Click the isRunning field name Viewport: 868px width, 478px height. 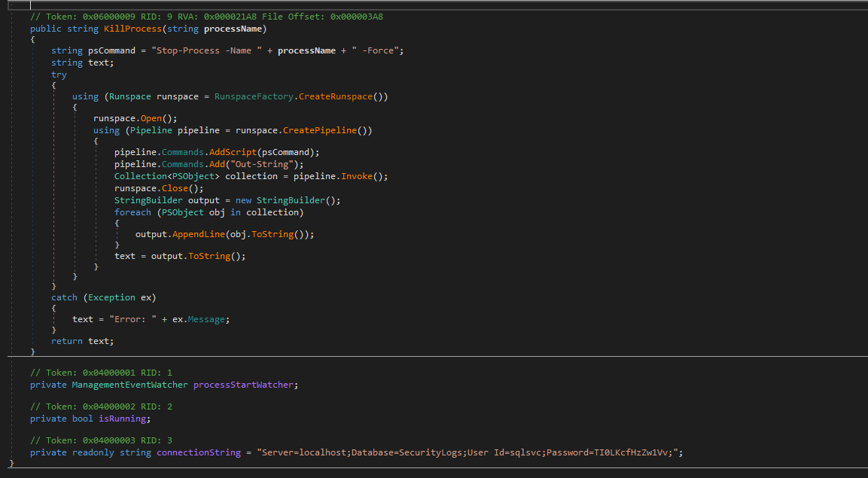click(123, 419)
